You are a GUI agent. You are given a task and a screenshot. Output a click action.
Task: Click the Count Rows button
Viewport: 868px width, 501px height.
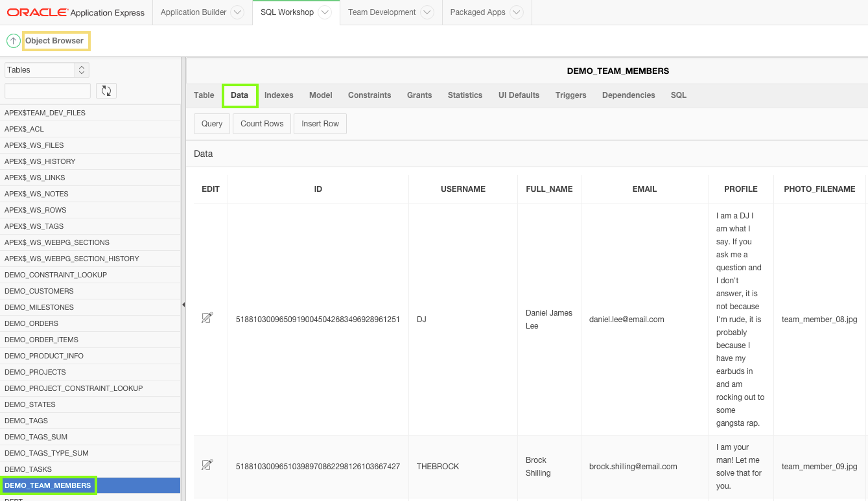point(262,124)
